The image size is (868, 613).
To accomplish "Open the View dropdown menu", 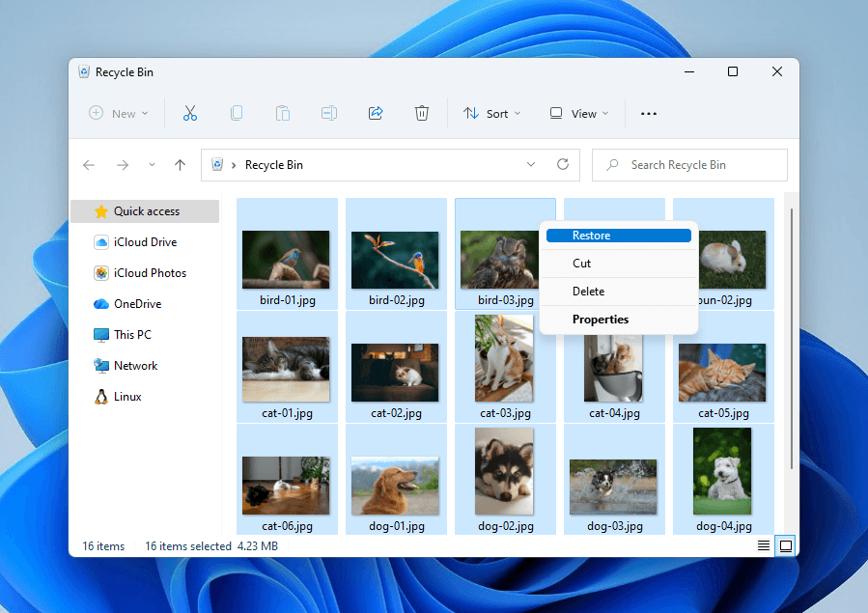I will 579,113.
